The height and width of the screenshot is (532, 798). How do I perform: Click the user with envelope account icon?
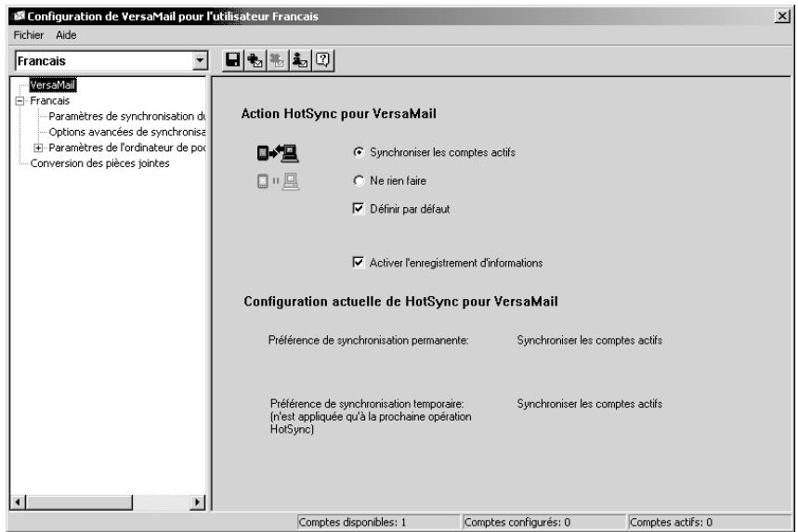[300, 60]
